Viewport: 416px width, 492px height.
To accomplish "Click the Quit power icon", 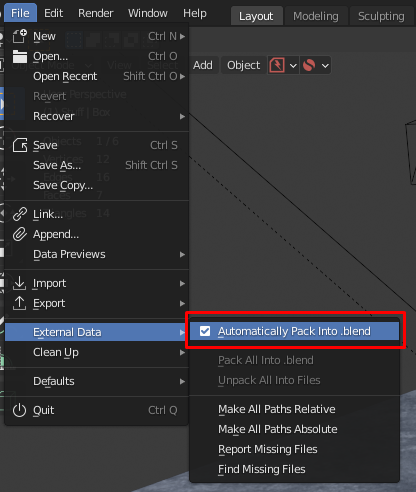I will click(x=19, y=410).
